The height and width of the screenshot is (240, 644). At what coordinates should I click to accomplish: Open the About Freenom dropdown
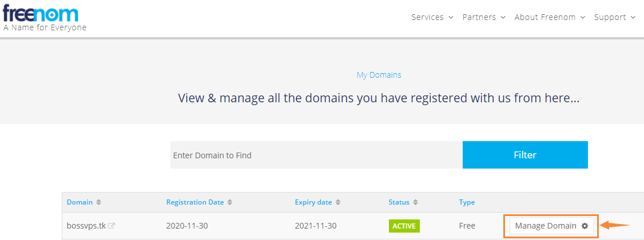(x=550, y=17)
